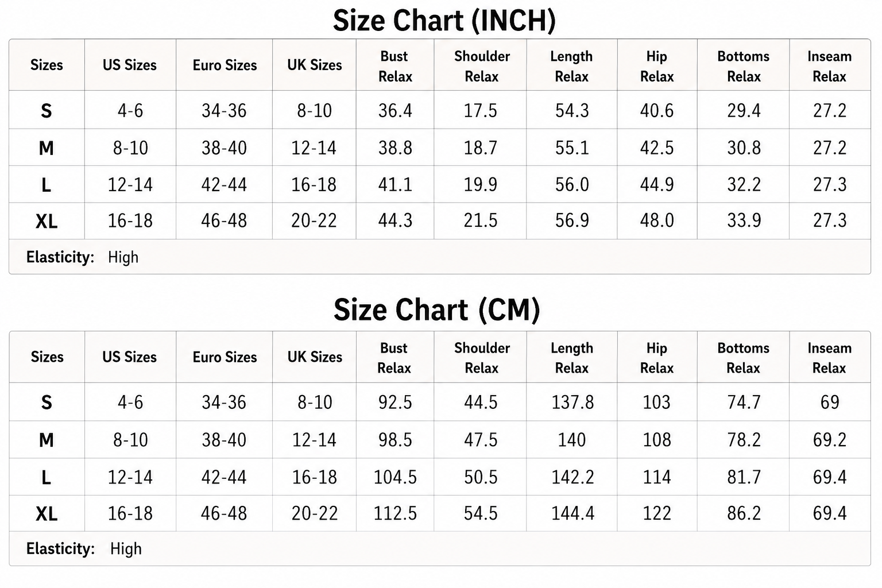Image resolution: width=882 pixels, height=588 pixels.
Task: Click the 48.0 hip value
Action: point(657,220)
